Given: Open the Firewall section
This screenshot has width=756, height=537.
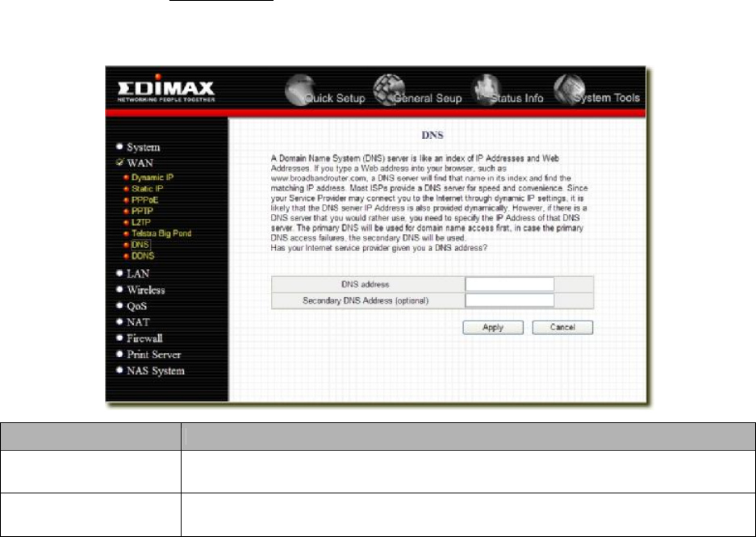Looking at the screenshot, I should (x=144, y=338).
